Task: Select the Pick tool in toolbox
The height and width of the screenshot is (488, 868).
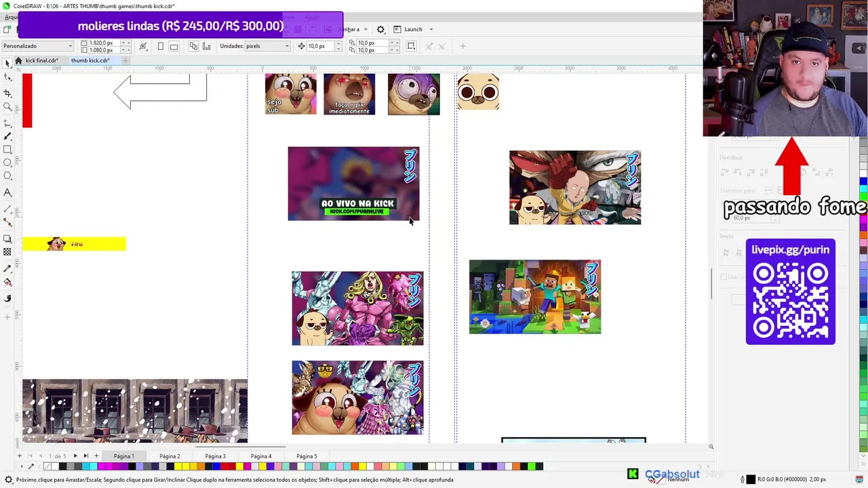Action: coord(7,63)
